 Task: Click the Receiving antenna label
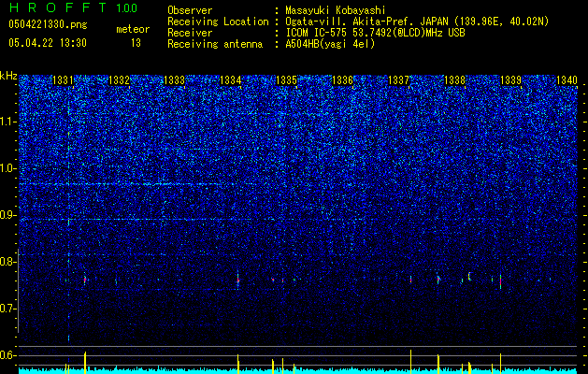tap(215, 44)
